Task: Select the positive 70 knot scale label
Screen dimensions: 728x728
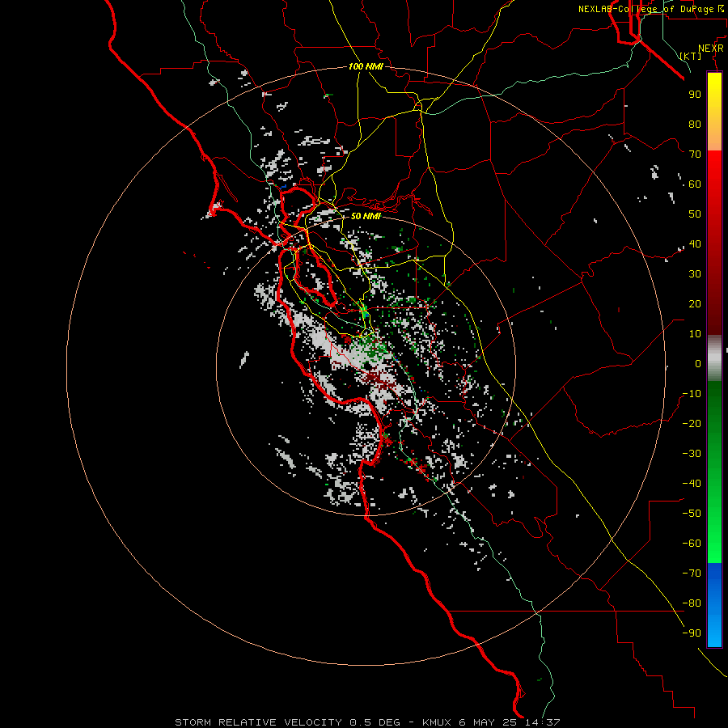Action: (x=695, y=154)
